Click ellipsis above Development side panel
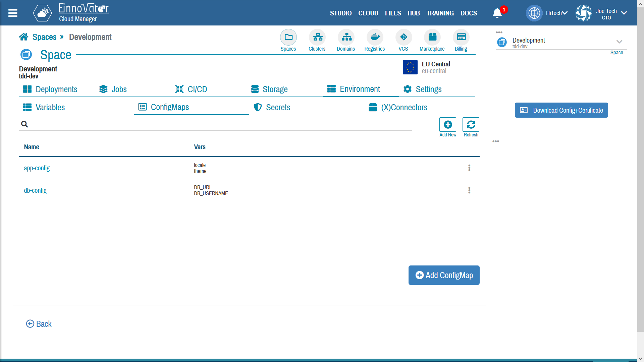Viewport: 644px width, 362px height. [x=499, y=33]
